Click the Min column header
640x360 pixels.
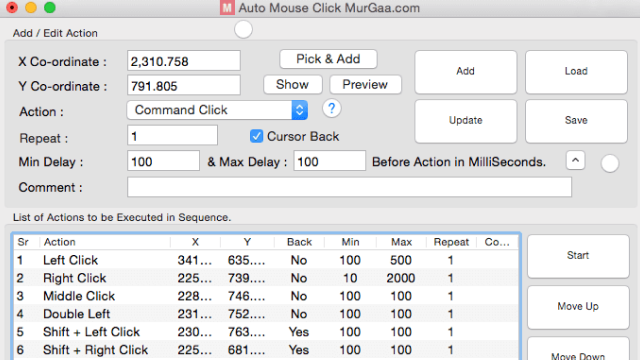[350, 242]
